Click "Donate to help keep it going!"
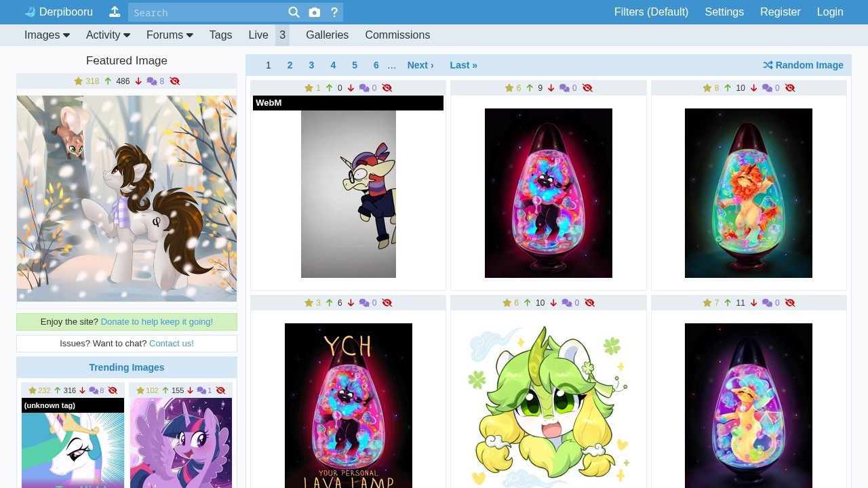The image size is (868, 488). click(157, 322)
